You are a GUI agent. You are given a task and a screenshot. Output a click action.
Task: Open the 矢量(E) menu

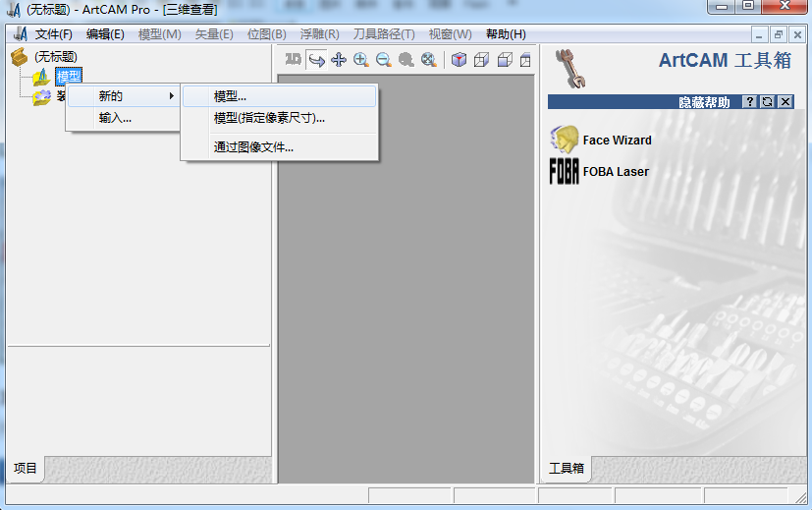[214, 34]
